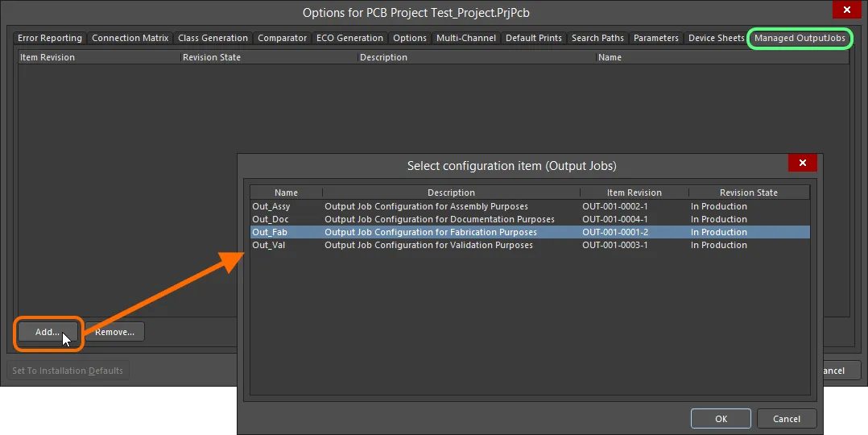
Task: Open the Error Reporting tab
Action: (x=50, y=38)
